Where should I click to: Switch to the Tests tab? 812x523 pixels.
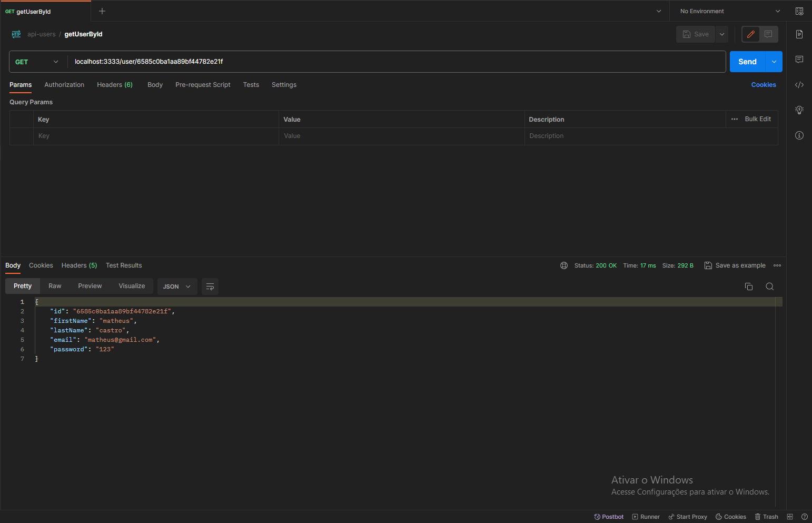251,85
